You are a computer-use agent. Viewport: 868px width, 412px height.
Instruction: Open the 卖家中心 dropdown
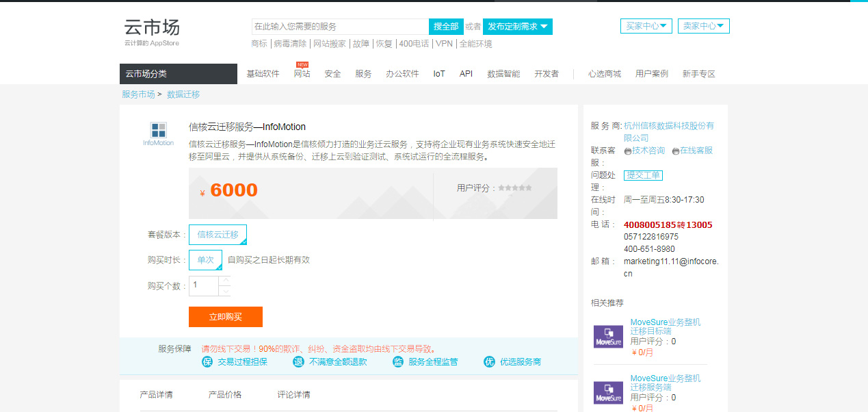click(704, 26)
